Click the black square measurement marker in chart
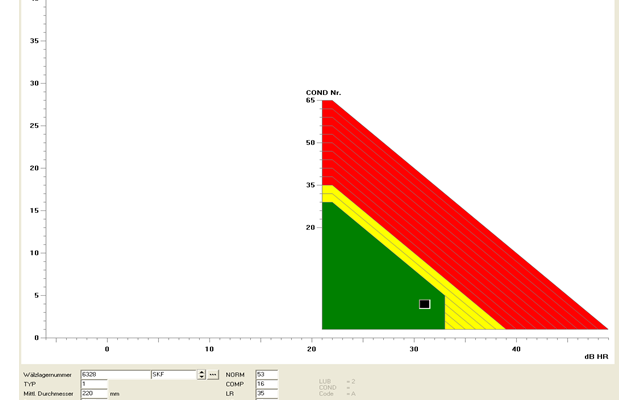 point(424,304)
